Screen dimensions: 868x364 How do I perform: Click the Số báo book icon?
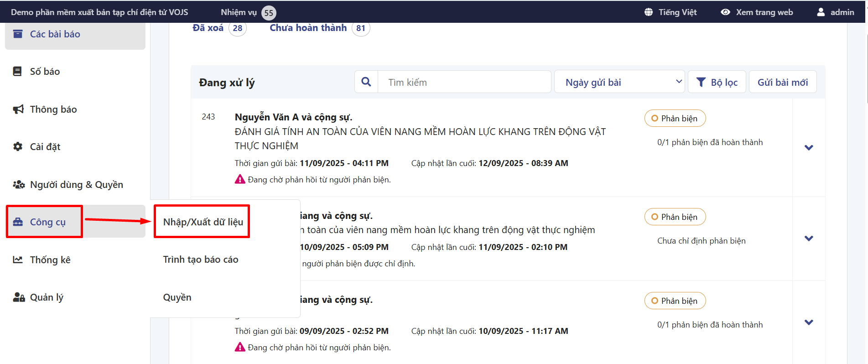17,72
